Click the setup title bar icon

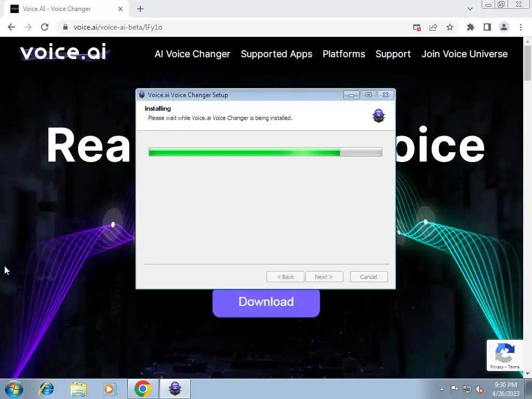[x=142, y=95]
